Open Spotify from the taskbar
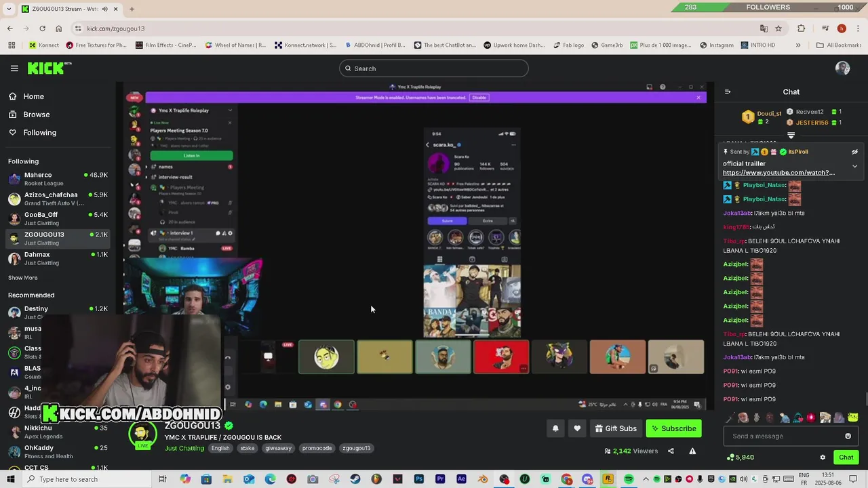This screenshot has width=868, height=488. (629, 479)
